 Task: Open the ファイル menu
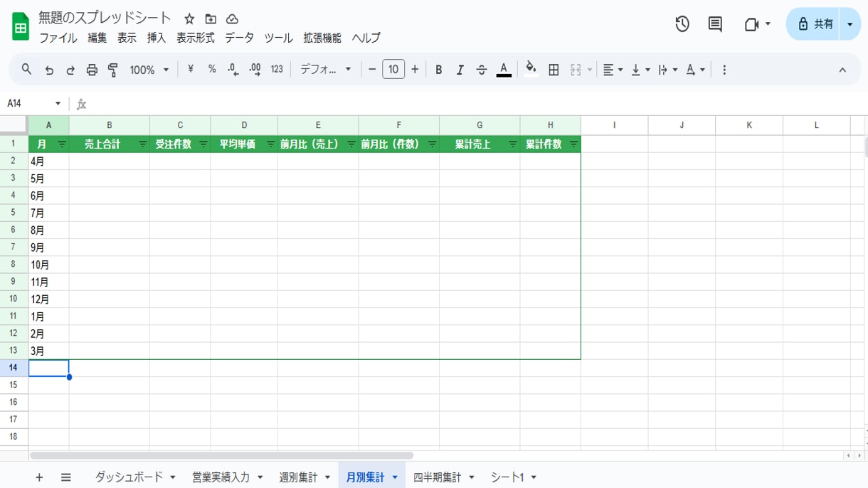tap(58, 38)
